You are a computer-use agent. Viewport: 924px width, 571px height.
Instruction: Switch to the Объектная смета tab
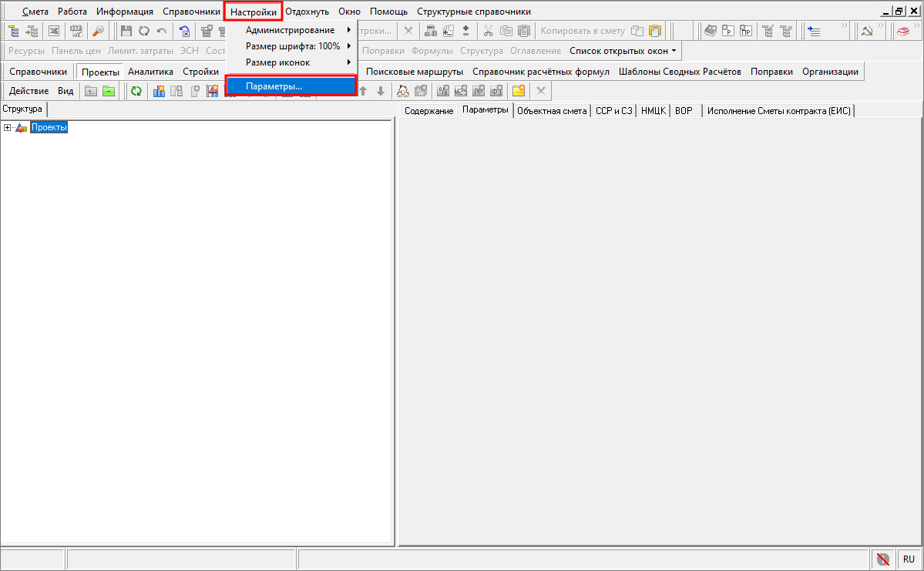(x=552, y=111)
